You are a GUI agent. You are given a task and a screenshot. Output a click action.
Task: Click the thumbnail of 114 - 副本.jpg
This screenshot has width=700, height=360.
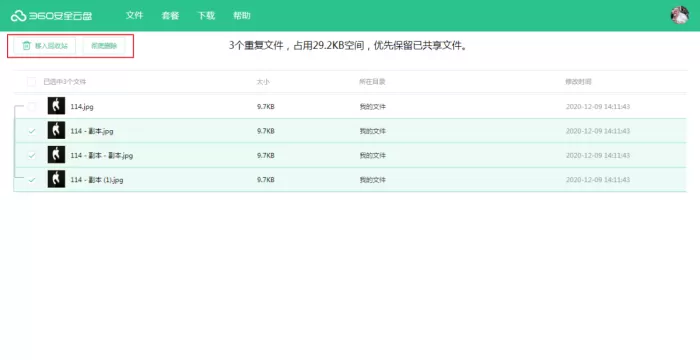56,130
